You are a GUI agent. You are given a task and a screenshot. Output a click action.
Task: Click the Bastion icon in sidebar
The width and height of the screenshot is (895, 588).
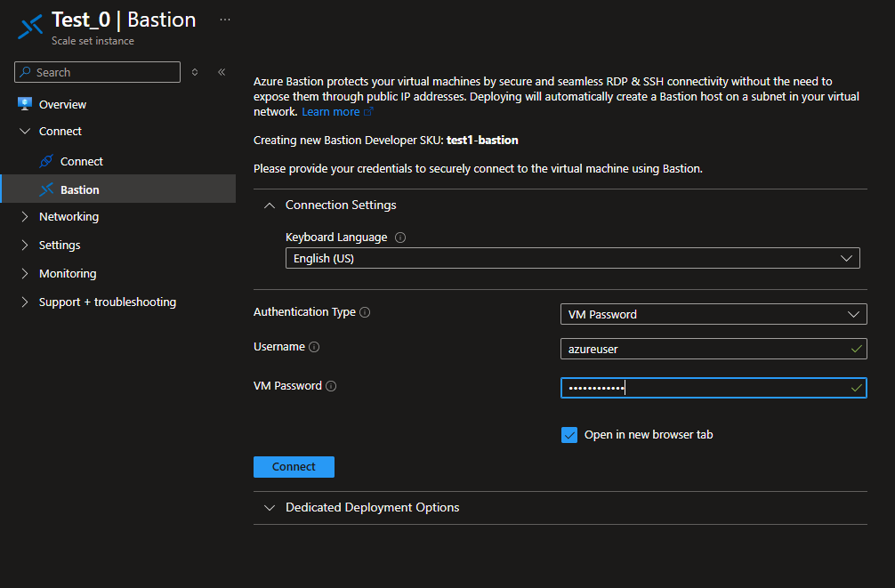[x=46, y=189]
